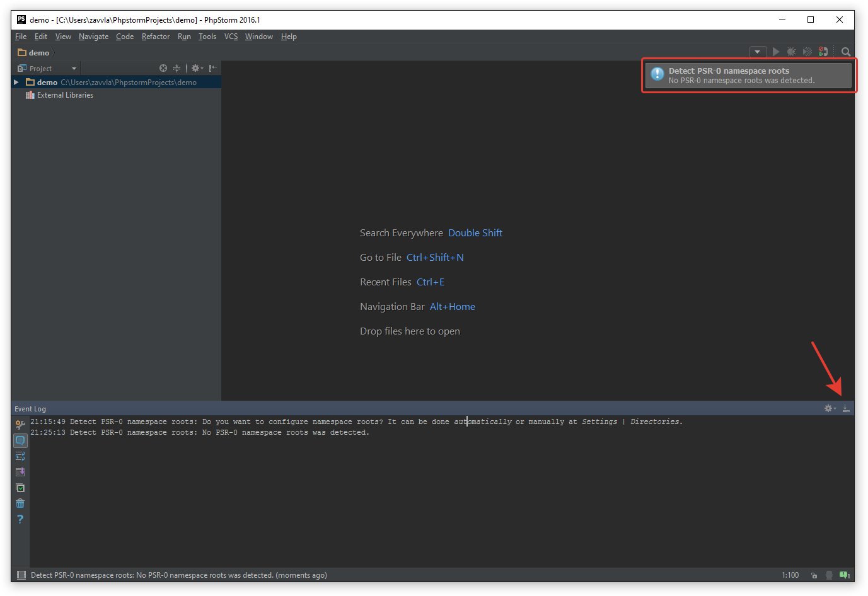This screenshot has width=868, height=596.
Task: Click the Search Everywhere magnifier icon
Action: click(846, 52)
